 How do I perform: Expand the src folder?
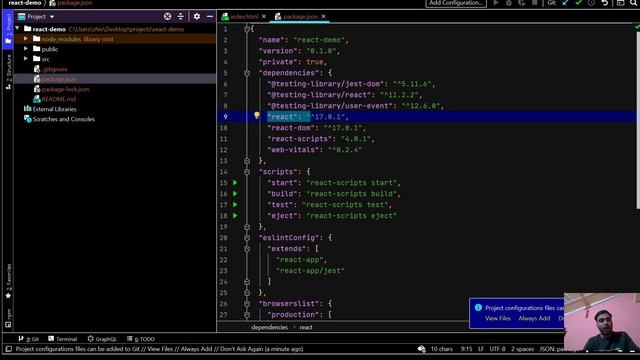[x=26, y=59]
